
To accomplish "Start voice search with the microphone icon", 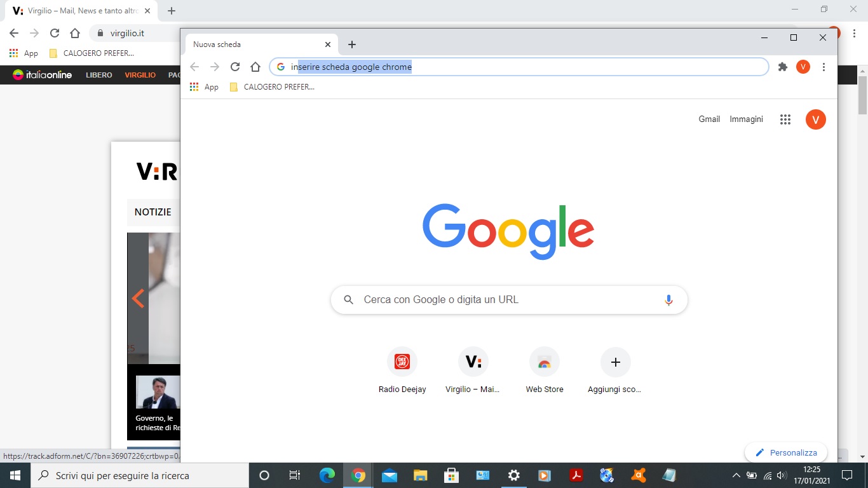I will point(668,300).
